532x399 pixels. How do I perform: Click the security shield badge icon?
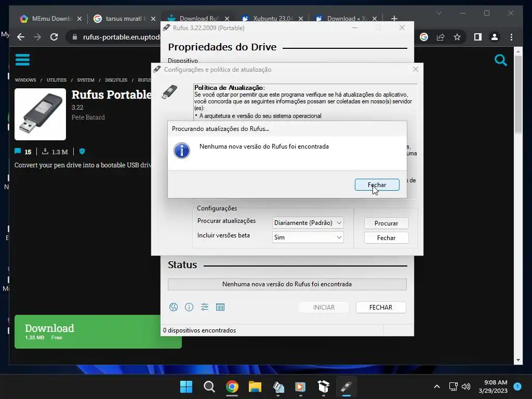coord(82,151)
